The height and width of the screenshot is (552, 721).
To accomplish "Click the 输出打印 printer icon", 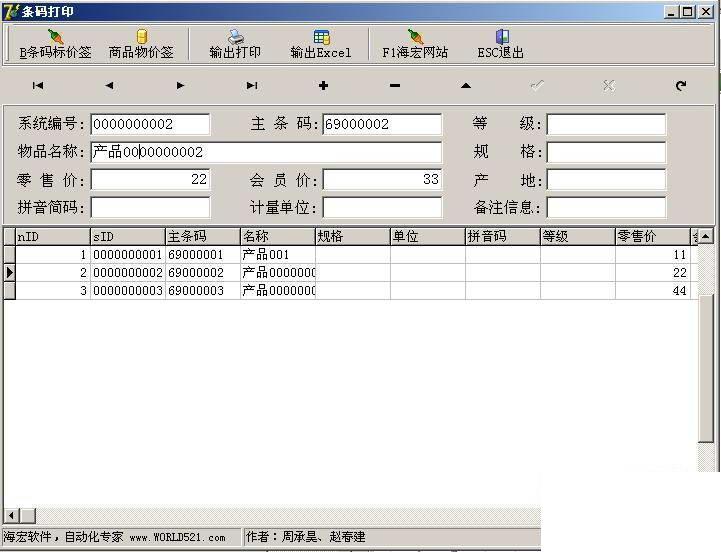I will pyautogui.click(x=235, y=37).
